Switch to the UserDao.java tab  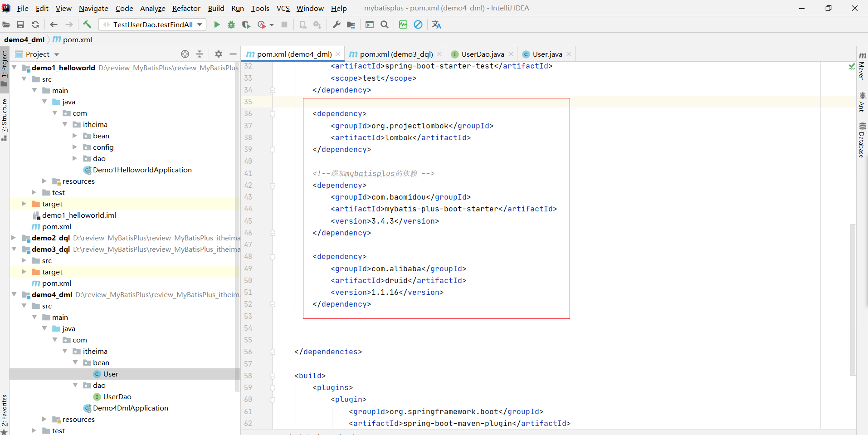[x=482, y=54]
